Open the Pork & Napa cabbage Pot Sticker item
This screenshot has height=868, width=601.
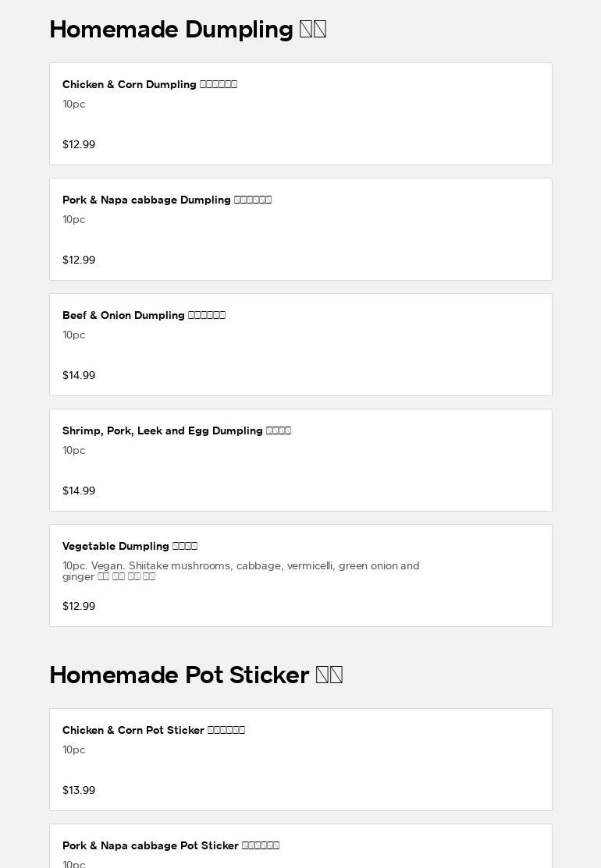pyautogui.click(x=300, y=847)
